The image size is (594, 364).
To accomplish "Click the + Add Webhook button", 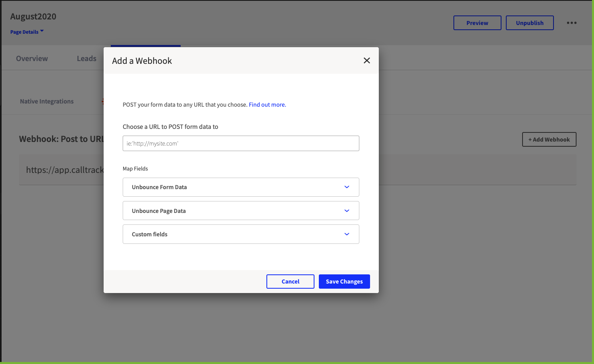I will click(549, 139).
